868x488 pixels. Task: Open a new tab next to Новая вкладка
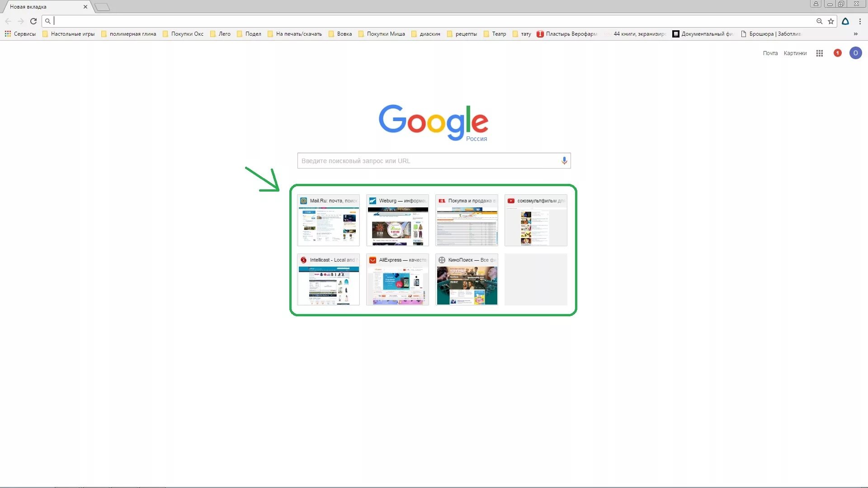point(102,7)
